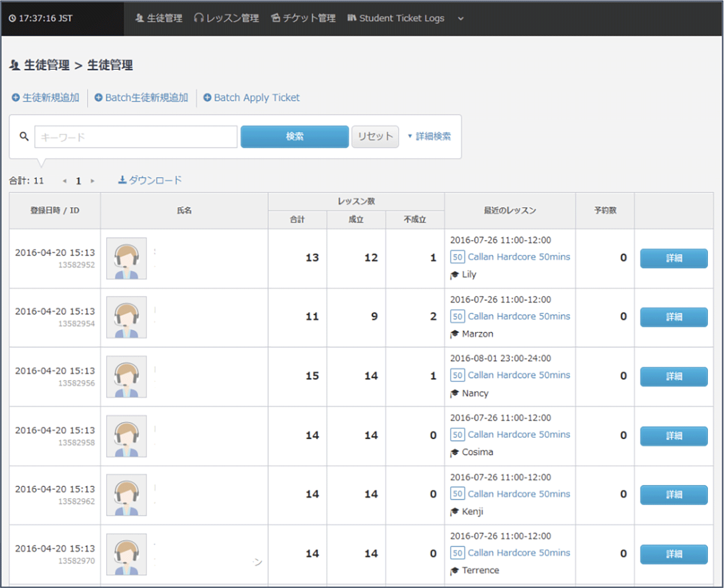Screen dimensions: 724x588
Task: Click 生徒新規追加 link
Action: (46, 97)
